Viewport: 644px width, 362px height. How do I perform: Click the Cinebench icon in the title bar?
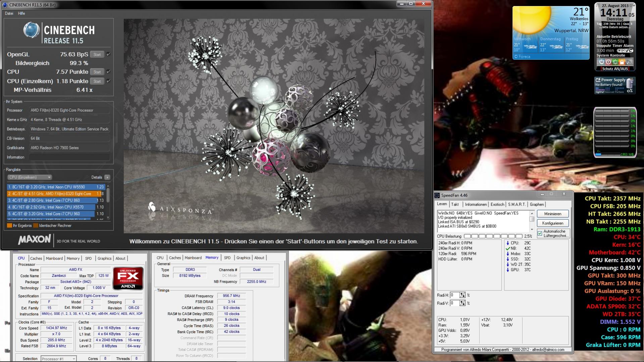click(x=5, y=4)
